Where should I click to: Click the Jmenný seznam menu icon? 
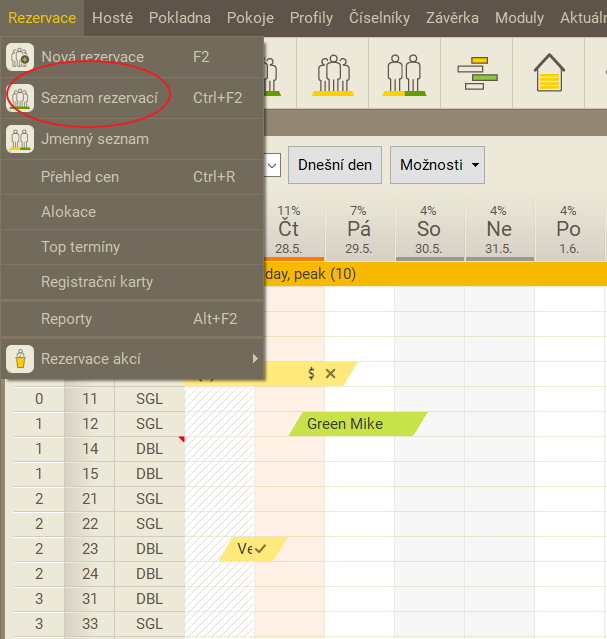click(x=21, y=139)
